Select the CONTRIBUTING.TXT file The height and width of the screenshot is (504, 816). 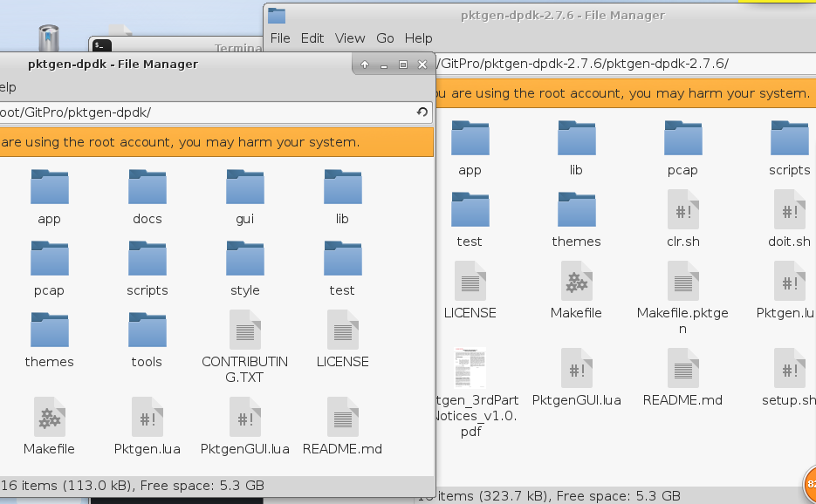click(245, 330)
